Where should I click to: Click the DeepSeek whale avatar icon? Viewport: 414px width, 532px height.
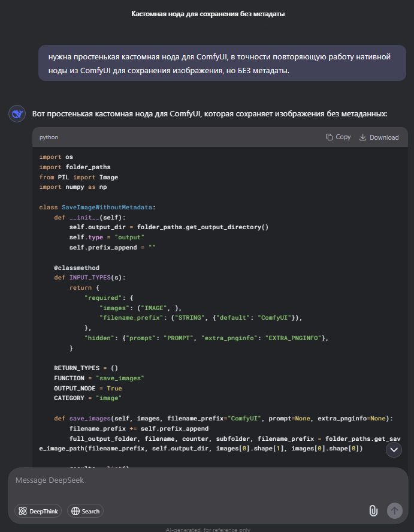coord(17,114)
